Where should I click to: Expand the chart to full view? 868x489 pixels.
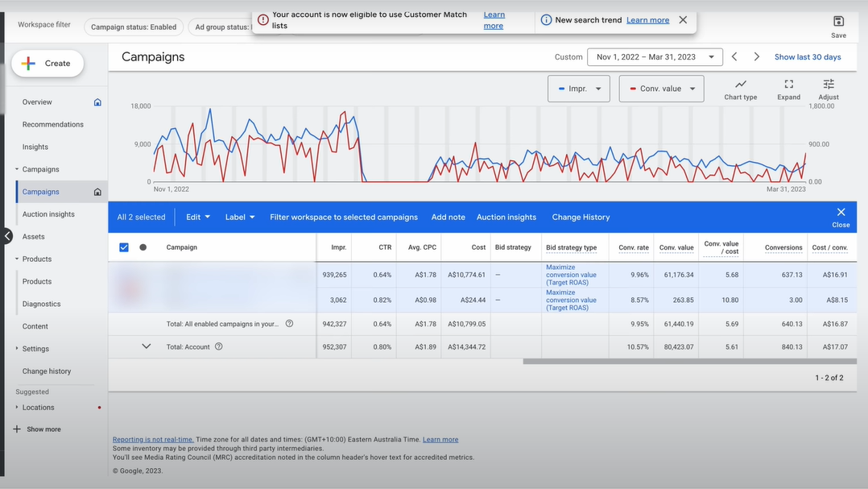point(789,89)
